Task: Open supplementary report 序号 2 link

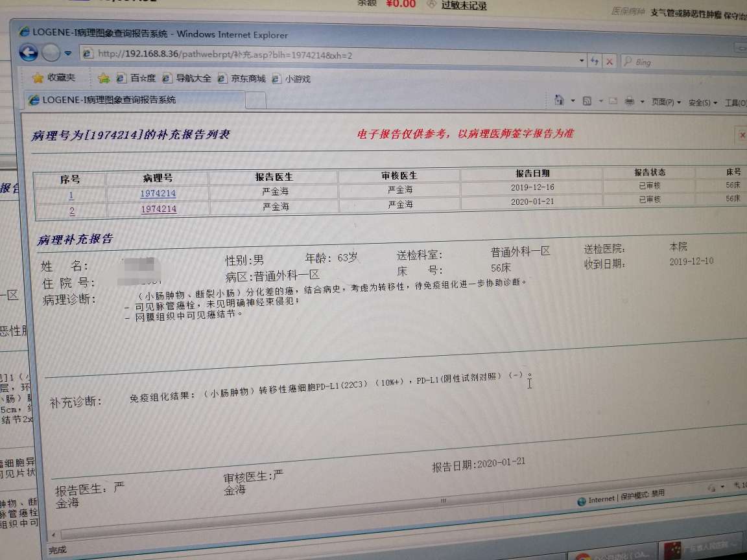Action: (71, 210)
